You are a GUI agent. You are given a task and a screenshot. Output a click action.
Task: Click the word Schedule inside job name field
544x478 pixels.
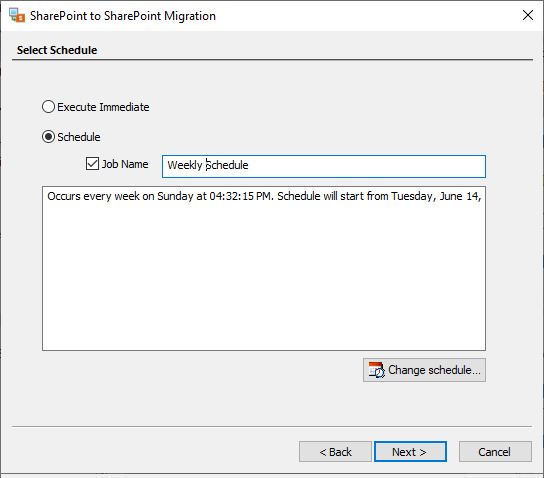coord(227,165)
